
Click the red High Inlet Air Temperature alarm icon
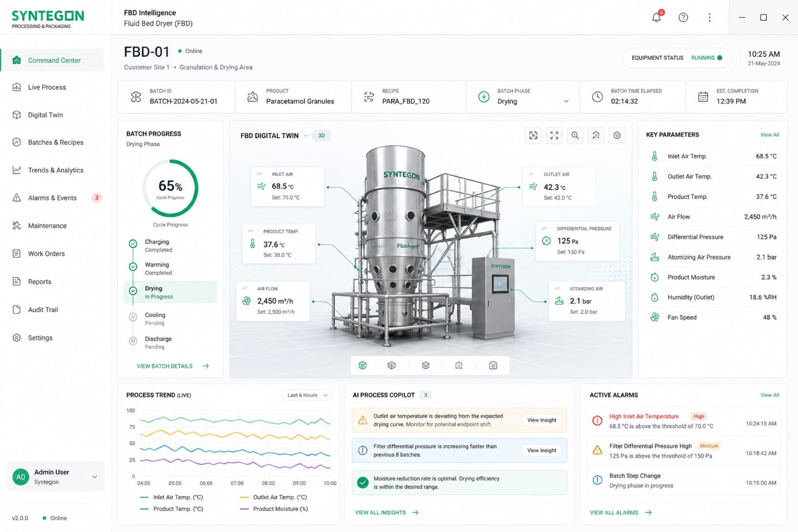click(x=597, y=421)
